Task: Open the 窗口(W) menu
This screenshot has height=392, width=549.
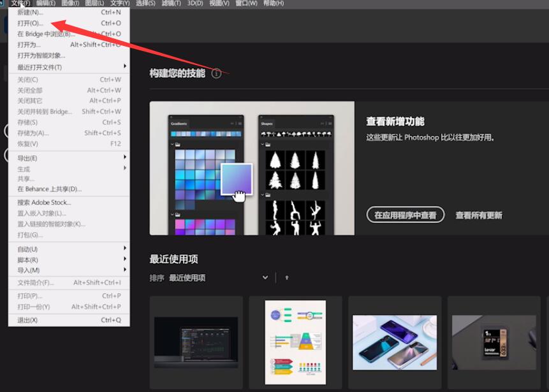Action: click(x=246, y=3)
